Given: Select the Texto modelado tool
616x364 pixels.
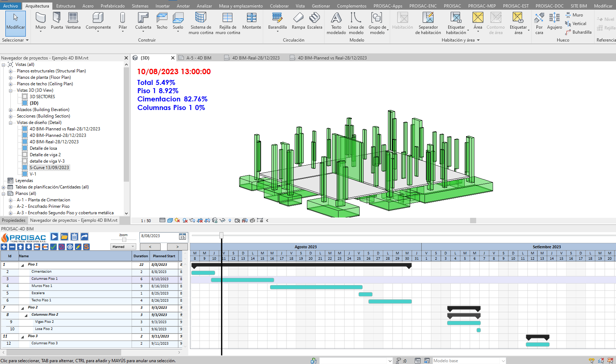Looking at the screenshot, I should [x=336, y=23].
